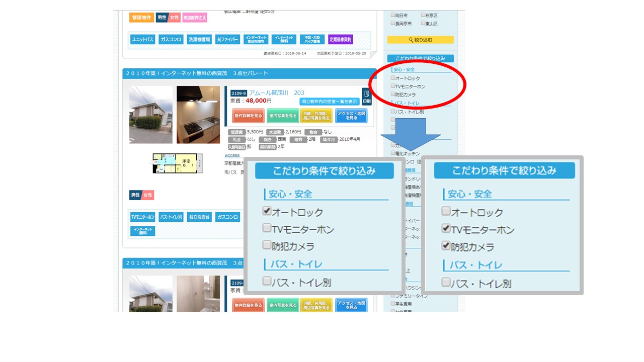The height and width of the screenshot is (362, 644).
Task: Click the rent amount 48,000円
Action: point(259,101)
